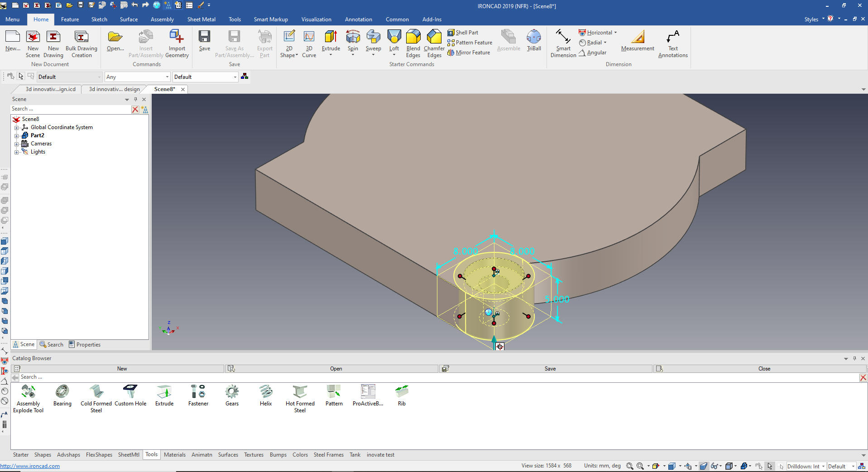
Task: Click the Scene search field
Action: (70, 109)
